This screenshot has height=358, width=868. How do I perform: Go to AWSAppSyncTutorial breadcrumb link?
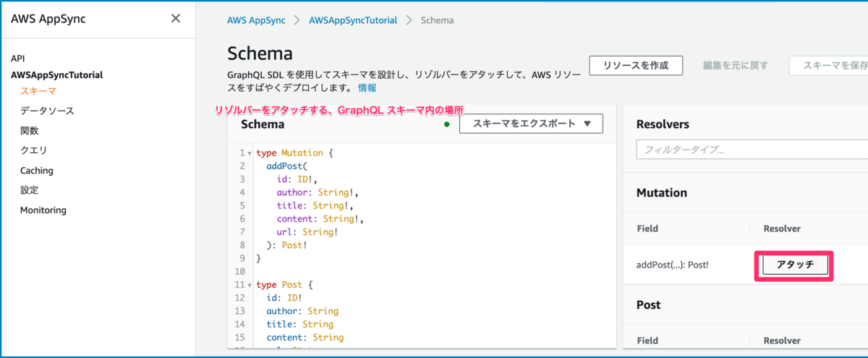click(353, 20)
